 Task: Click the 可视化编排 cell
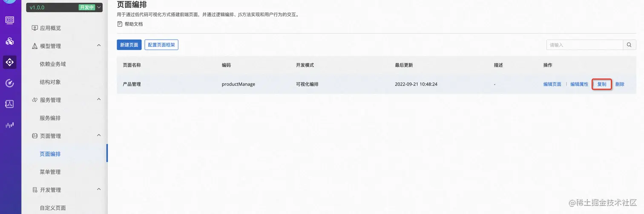tap(307, 84)
